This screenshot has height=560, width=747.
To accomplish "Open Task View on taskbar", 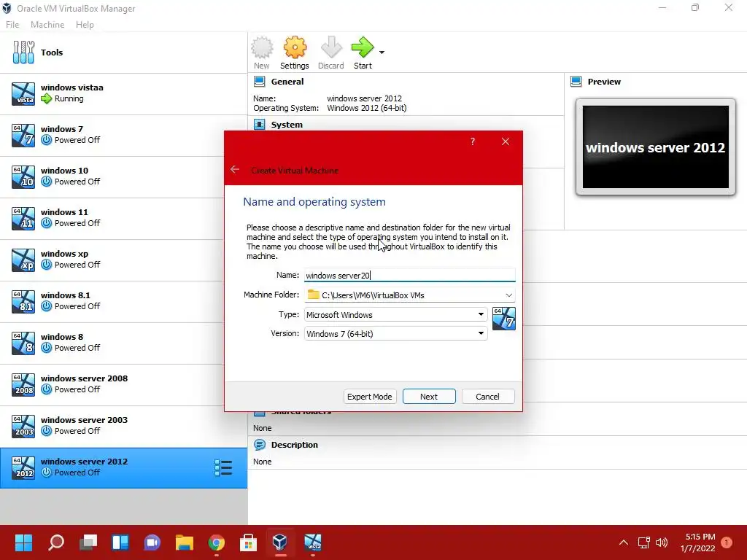I will point(88,542).
